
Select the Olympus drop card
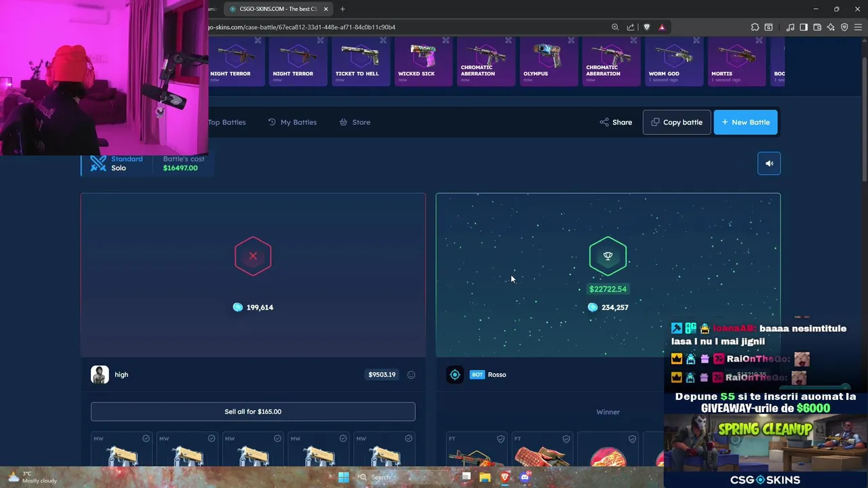(549, 62)
